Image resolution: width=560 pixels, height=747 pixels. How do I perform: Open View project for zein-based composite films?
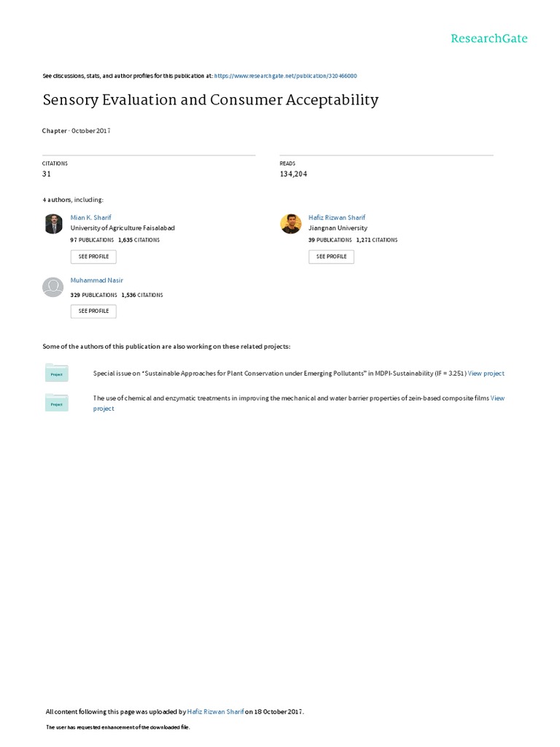[x=497, y=398]
